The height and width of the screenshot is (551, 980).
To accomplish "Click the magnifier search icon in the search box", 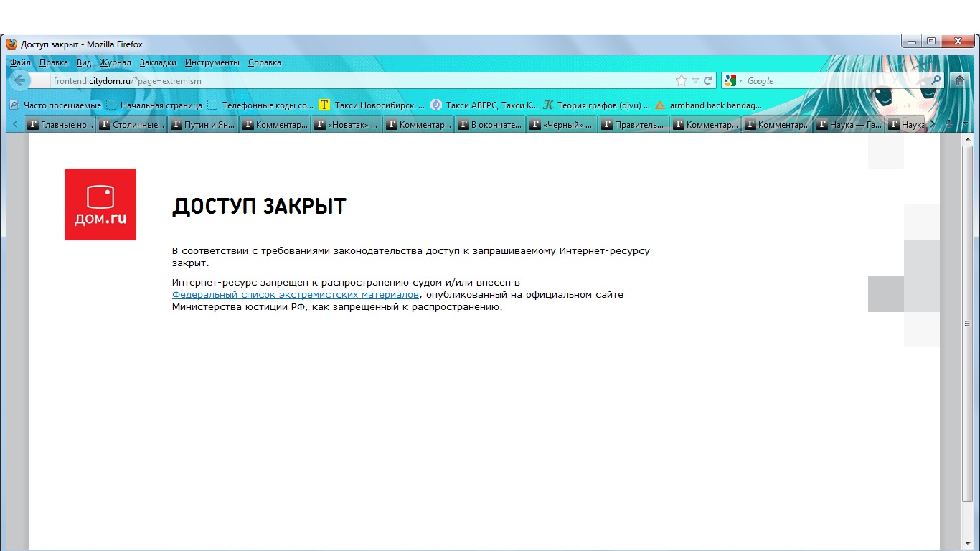I will pyautogui.click(x=936, y=81).
